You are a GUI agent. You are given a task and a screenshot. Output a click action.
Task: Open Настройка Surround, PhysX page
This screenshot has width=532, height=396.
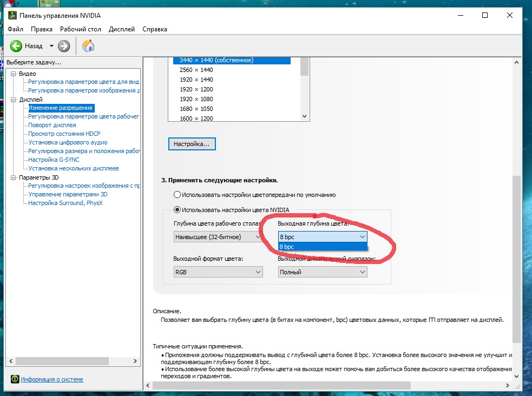point(65,203)
